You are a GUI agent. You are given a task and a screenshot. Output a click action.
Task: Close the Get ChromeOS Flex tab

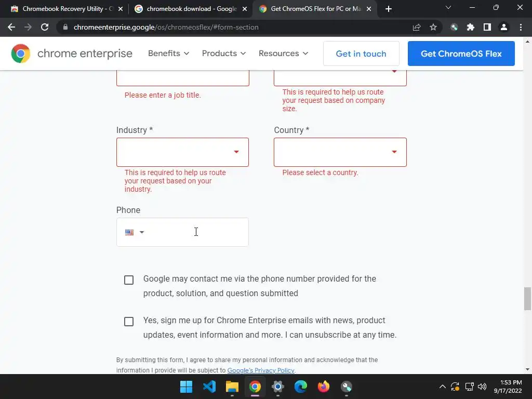369,9
